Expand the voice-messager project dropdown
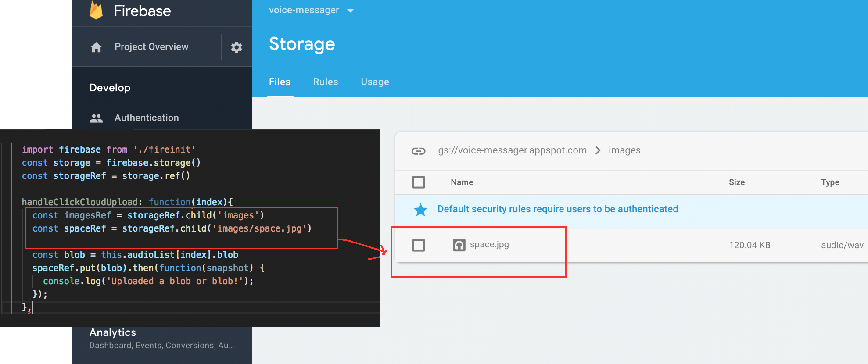The width and height of the screenshot is (868, 364). click(x=350, y=11)
